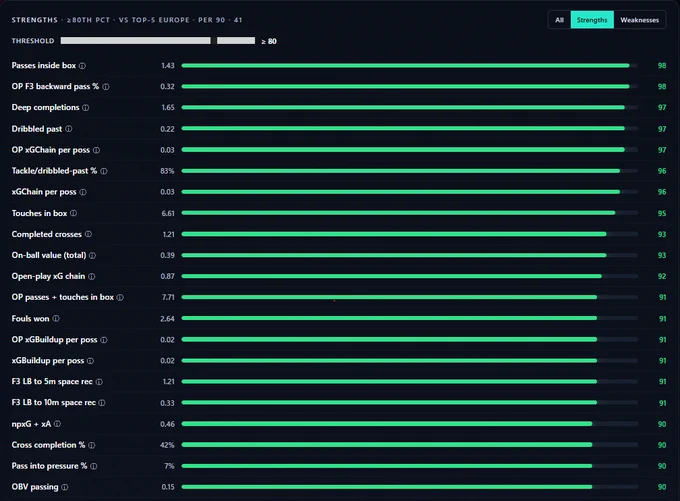Select the Strengths tab
This screenshot has height=501, width=680.
click(x=592, y=20)
